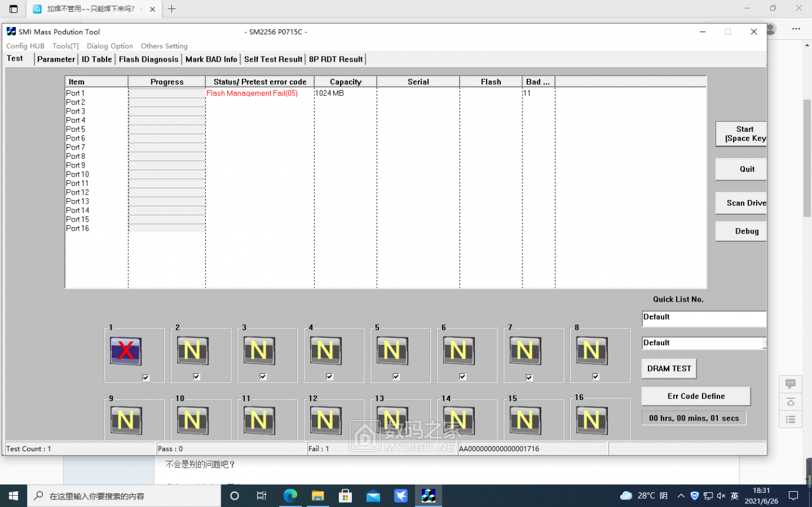Click the browser list sidebar icon

(791, 419)
